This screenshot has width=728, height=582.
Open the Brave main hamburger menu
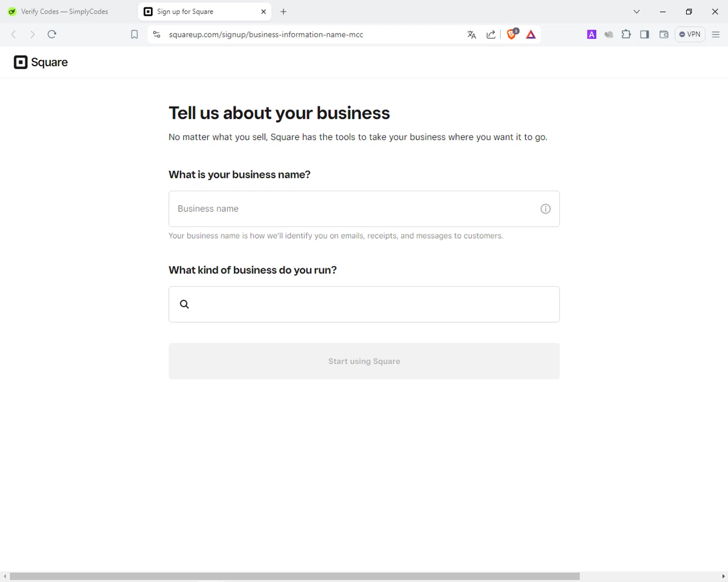click(x=715, y=34)
